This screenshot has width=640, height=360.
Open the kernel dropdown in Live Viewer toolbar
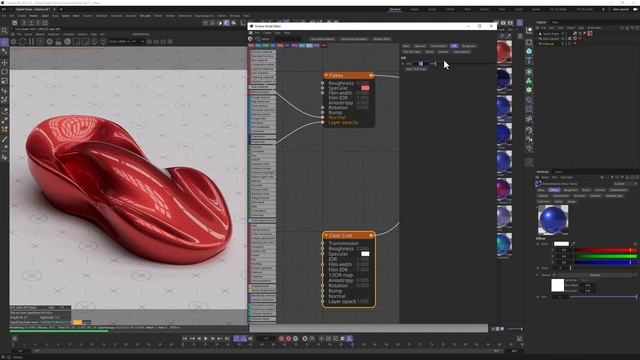click(x=138, y=42)
